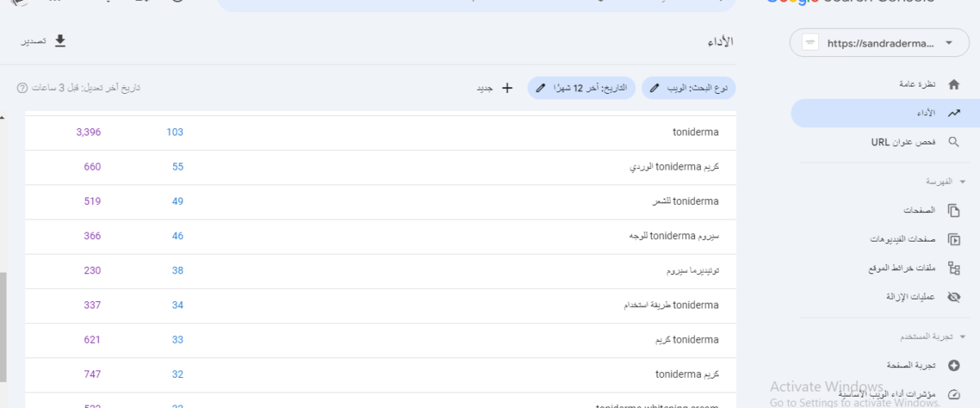Open the Pages (الصفحات) report icon

[953, 211]
